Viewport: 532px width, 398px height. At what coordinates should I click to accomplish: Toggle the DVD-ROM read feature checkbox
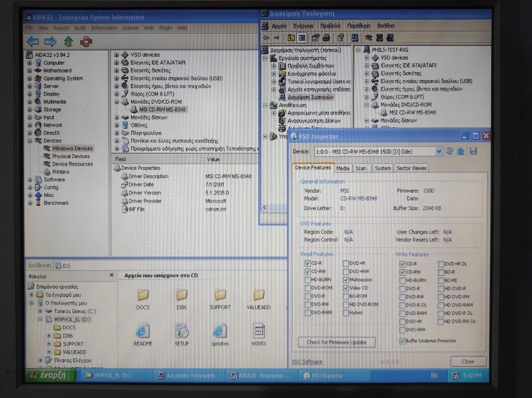[307, 288]
